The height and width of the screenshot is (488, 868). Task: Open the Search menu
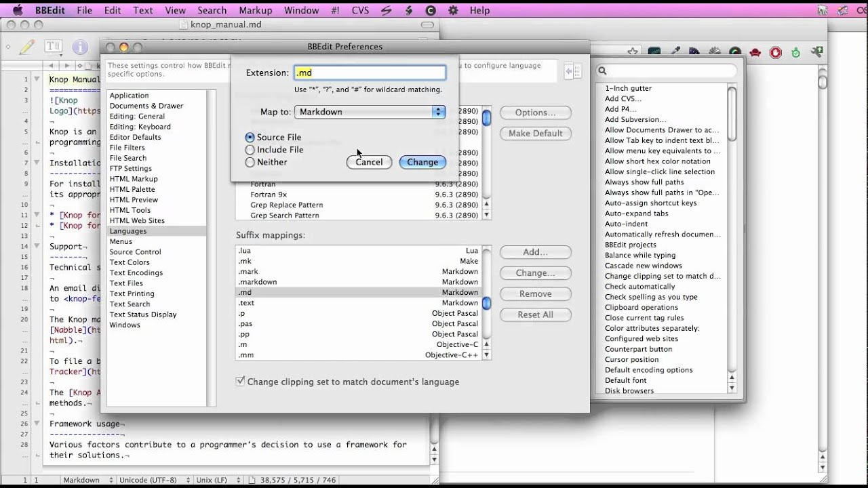click(212, 10)
